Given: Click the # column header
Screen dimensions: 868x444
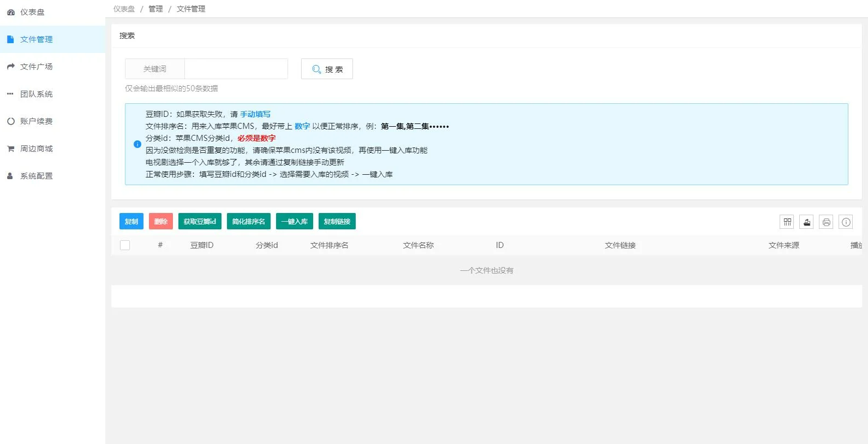Looking at the screenshot, I should pos(160,245).
